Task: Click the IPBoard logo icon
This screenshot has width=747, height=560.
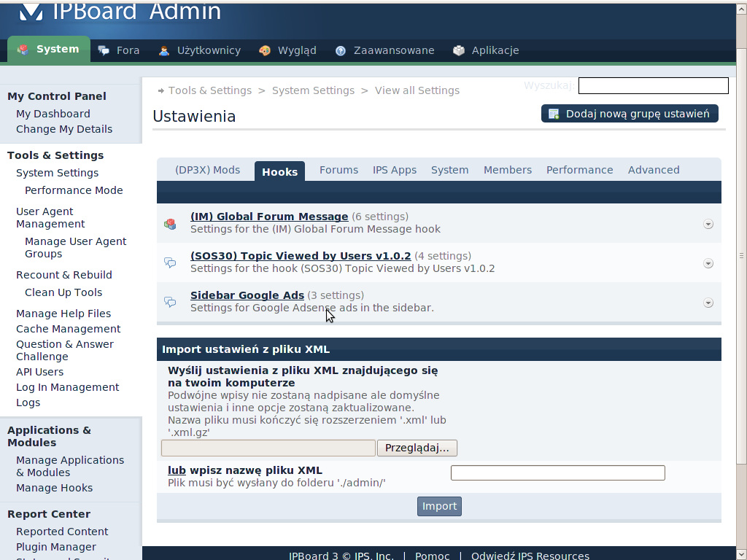Action: (31, 12)
